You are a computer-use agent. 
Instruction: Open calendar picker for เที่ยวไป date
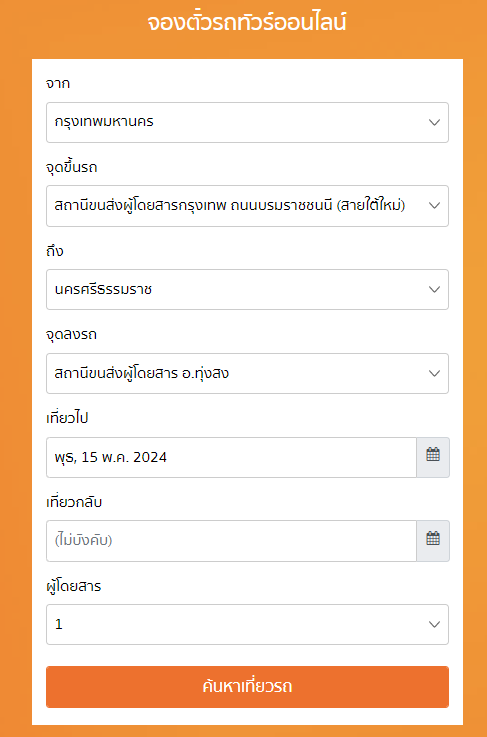(x=433, y=457)
